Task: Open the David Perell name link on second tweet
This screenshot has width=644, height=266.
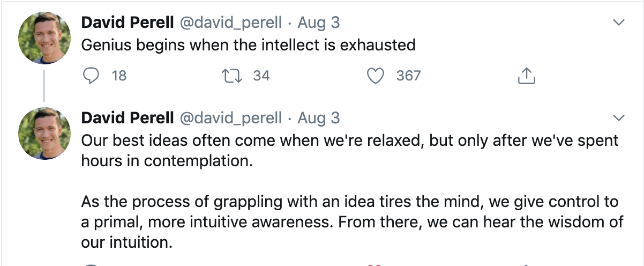Action: 127,117
